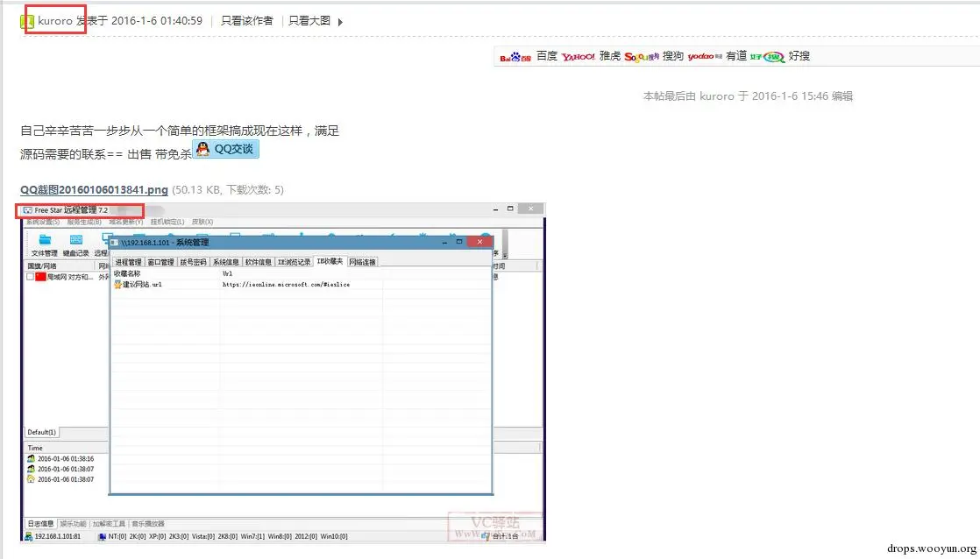Viewport: 980px width, 559px height.
Task: Download QQ截图20160106013841.png attachment
Action: (x=94, y=190)
